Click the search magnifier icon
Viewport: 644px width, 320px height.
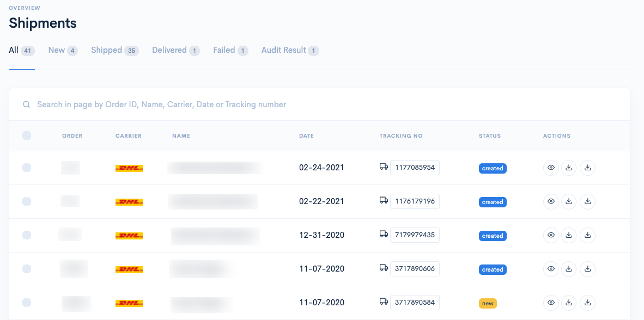(26, 104)
